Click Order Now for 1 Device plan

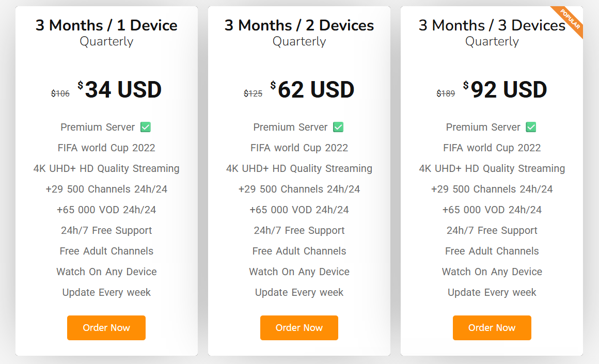pyautogui.click(x=106, y=328)
